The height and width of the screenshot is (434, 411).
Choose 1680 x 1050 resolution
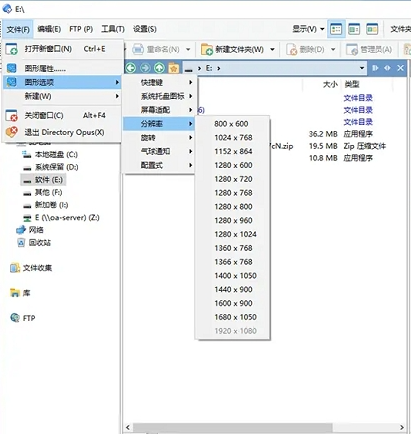point(232,317)
